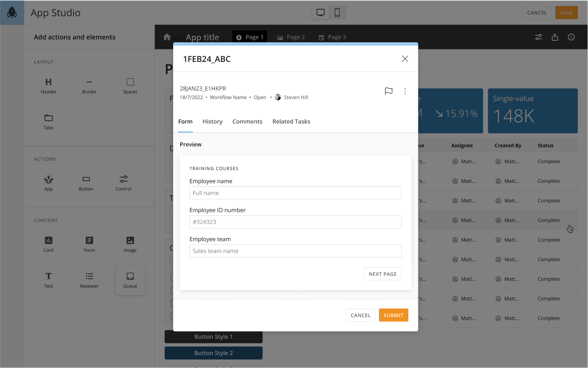This screenshot has height=368, width=588.
Task: Add a Form content element
Action: tap(89, 244)
